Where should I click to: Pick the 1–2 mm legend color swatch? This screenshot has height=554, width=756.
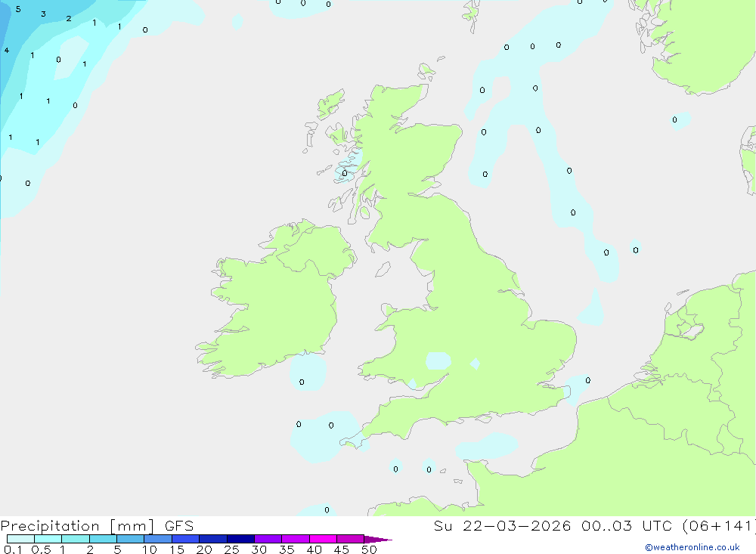(x=76, y=539)
